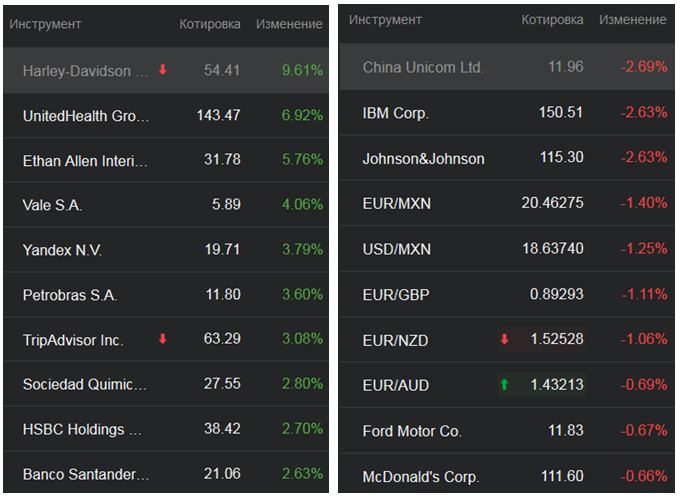Click red down arrow in EUR/NZD row

[504, 340]
